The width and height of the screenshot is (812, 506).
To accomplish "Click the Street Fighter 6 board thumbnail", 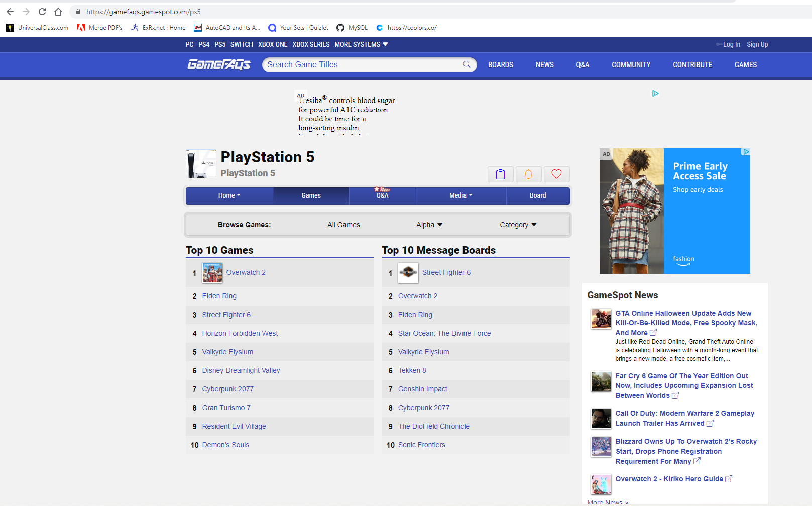I will coord(408,273).
